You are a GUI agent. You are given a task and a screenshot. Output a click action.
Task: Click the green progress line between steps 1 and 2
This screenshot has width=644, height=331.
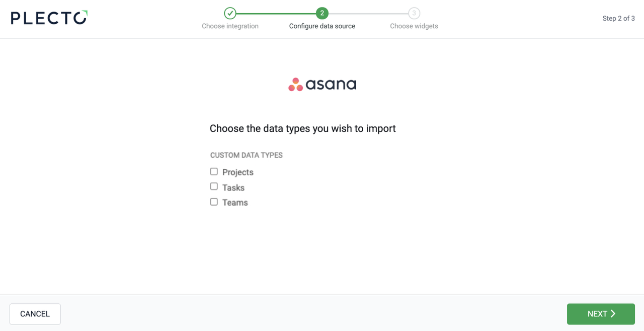tap(276, 14)
